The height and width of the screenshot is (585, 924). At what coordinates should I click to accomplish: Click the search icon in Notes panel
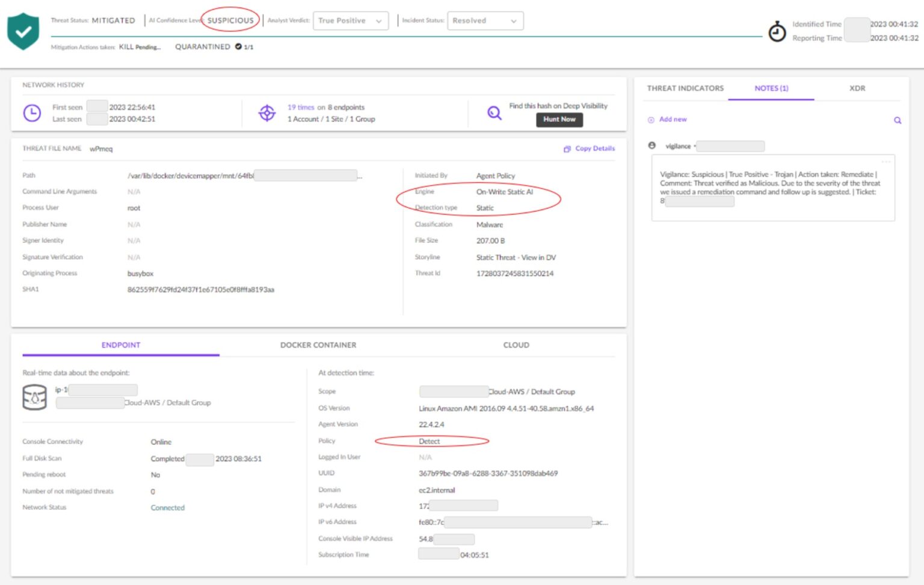tap(897, 120)
